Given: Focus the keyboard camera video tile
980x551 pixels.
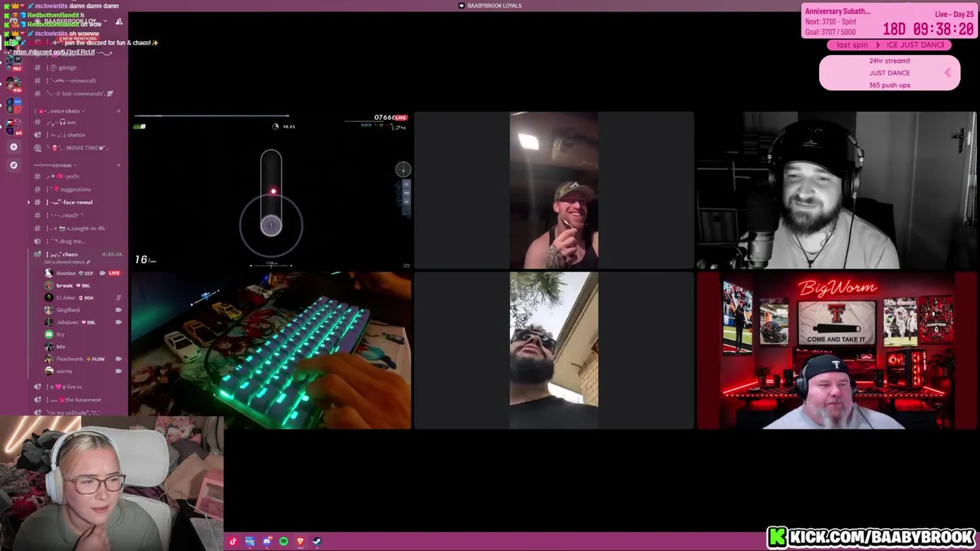Looking at the screenshot, I should [x=272, y=350].
